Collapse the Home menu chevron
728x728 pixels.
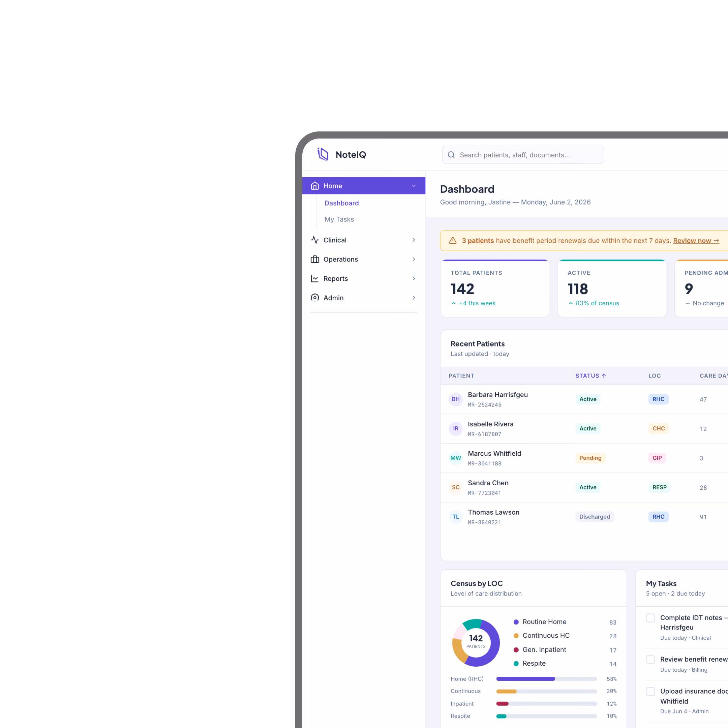(x=414, y=186)
